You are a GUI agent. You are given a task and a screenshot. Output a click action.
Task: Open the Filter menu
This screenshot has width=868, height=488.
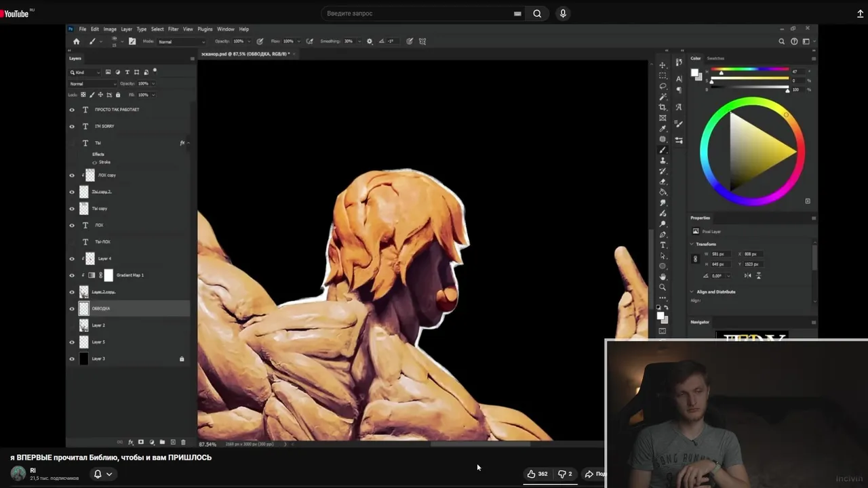pyautogui.click(x=173, y=29)
